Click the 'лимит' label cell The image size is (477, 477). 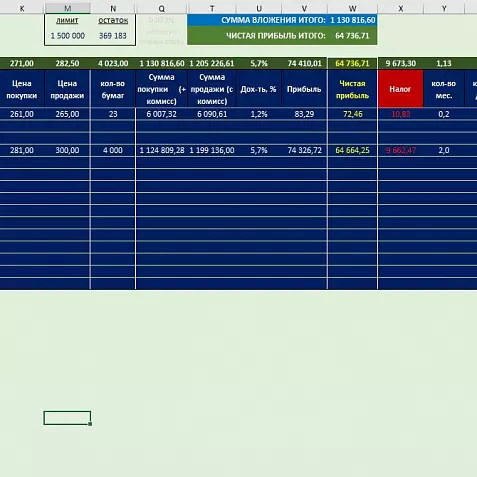(x=67, y=20)
